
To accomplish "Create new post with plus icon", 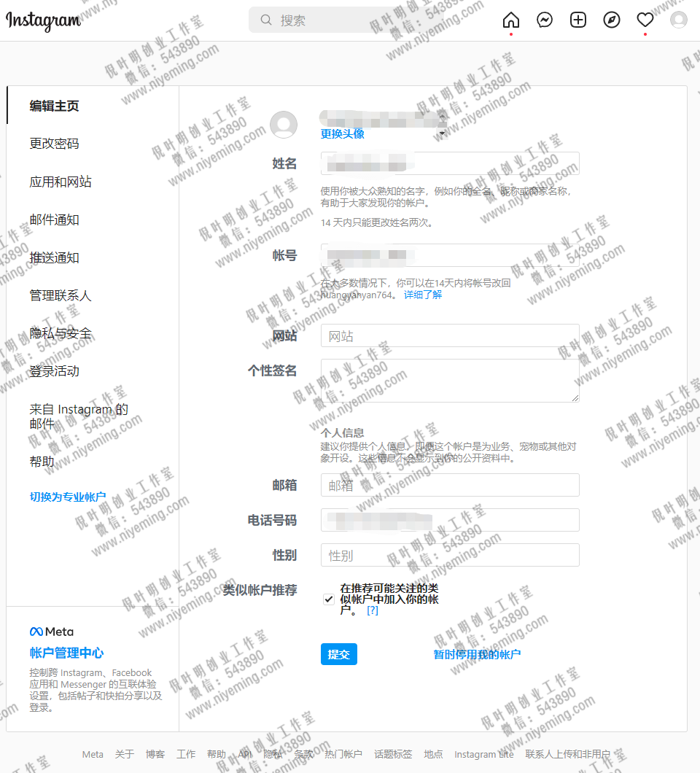I will (577, 20).
